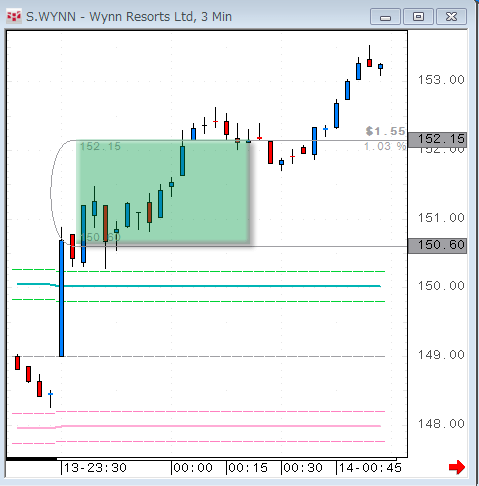Click the chart window app icon

point(14,16)
